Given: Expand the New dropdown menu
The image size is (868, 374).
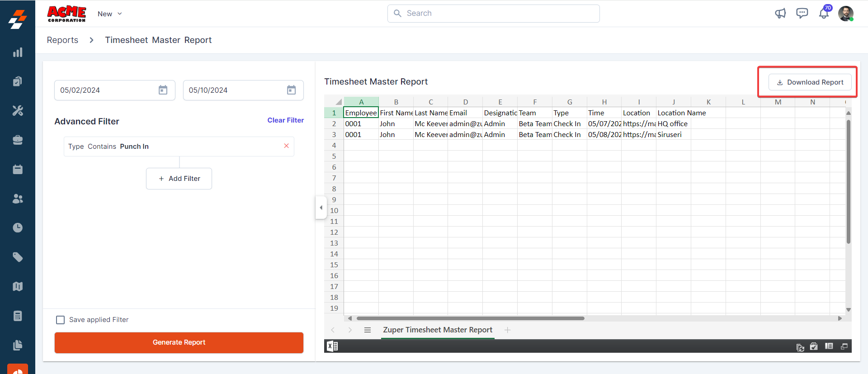Looking at the screenshot, I should click(x=110, y=14).
